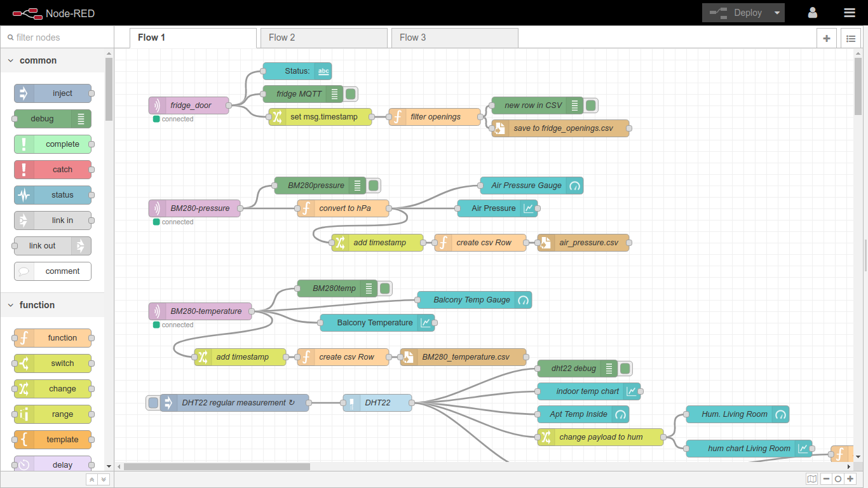Select the air_pressure.csv file node

[583, 243]
